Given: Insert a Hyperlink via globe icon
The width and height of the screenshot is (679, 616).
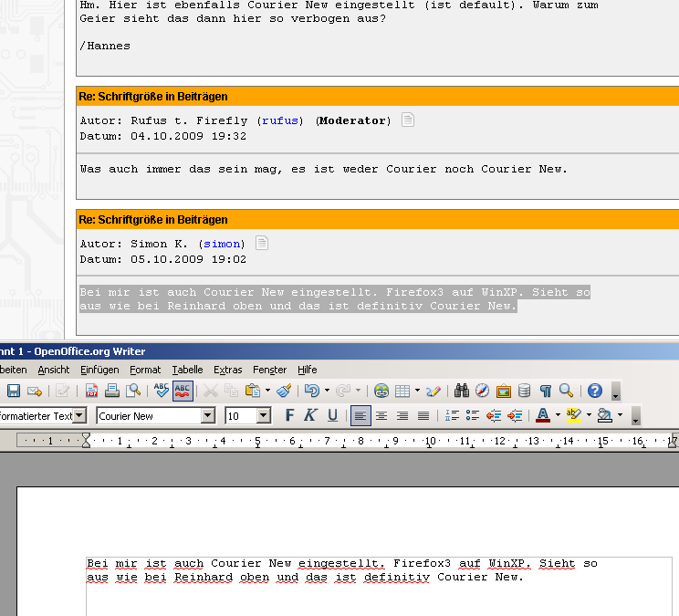Looking at the screenshot, I should point(381,391).
